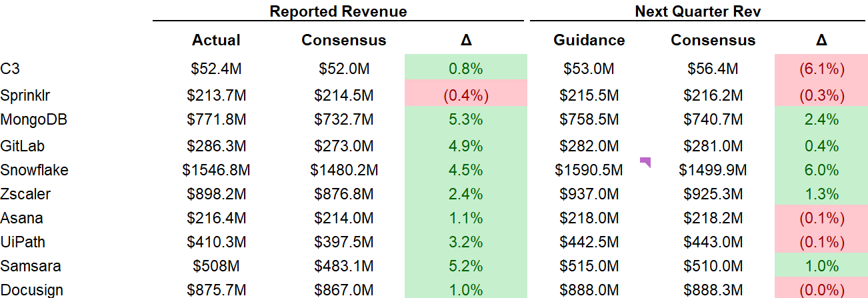Click MongoDB consensus $732.7M

tap(343, 119)
